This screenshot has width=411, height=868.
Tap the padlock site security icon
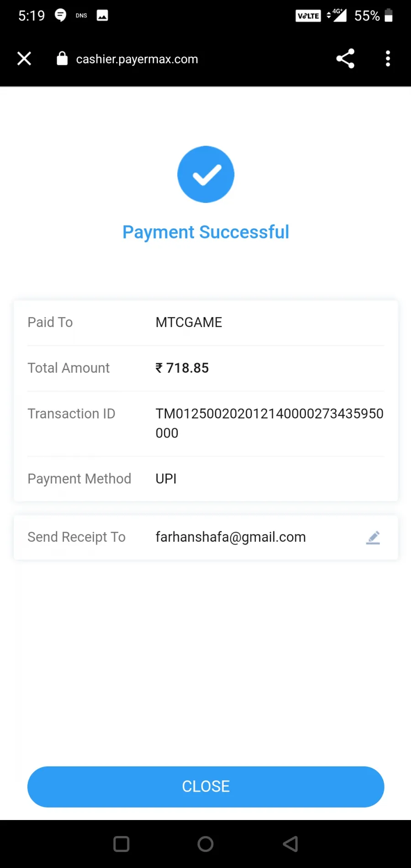click(x=62, y=58)
